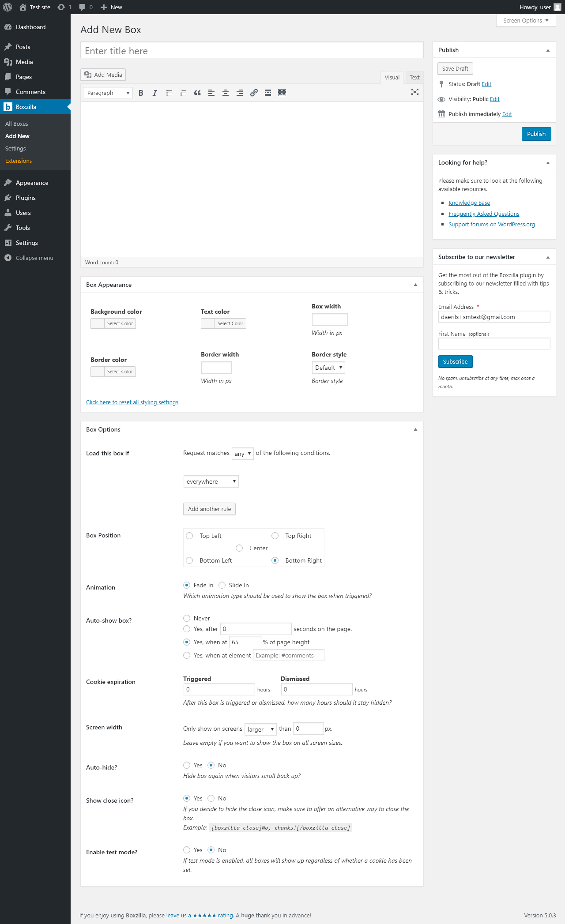Open the Border style dropdown
Screen dimensions: 565x924
[x=328, y=368]
